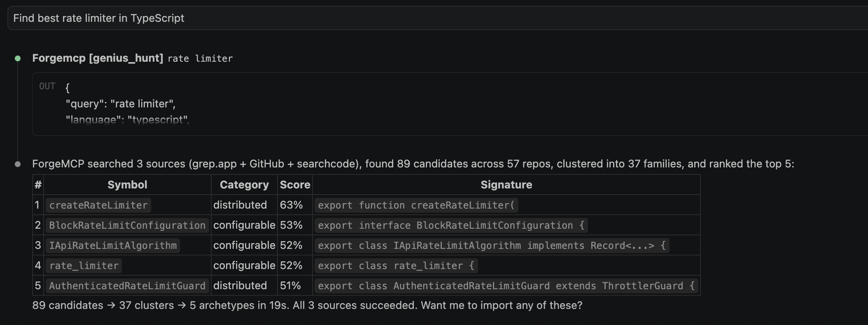This screenshot has height=325, width=868.
Task: Select the createRateLimiter symbol chip
Action: tap(98, 205)
